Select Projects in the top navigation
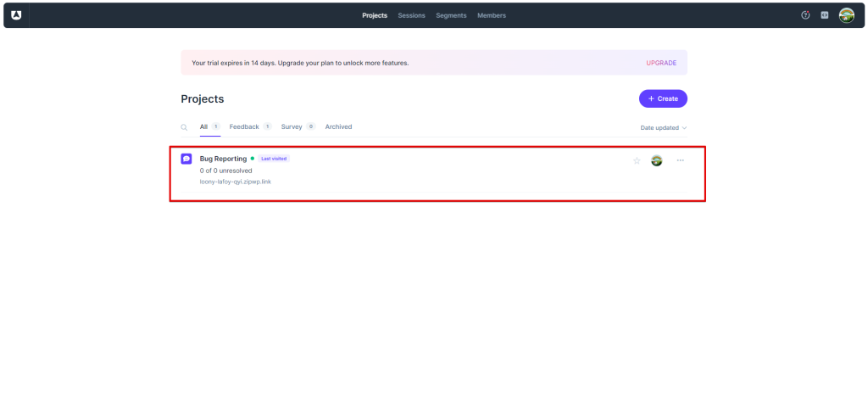The image size is (868, 409). [374, 15]
